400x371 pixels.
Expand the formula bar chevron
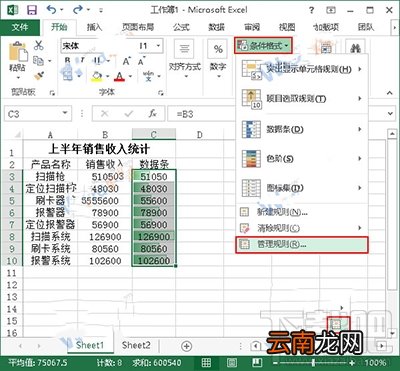390,114
